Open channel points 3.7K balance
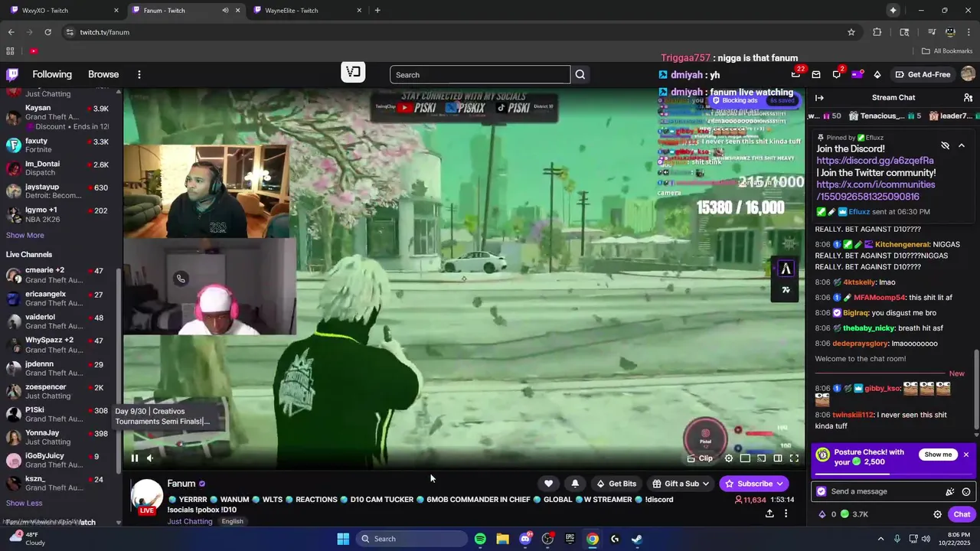 click(x=854, y=514)
